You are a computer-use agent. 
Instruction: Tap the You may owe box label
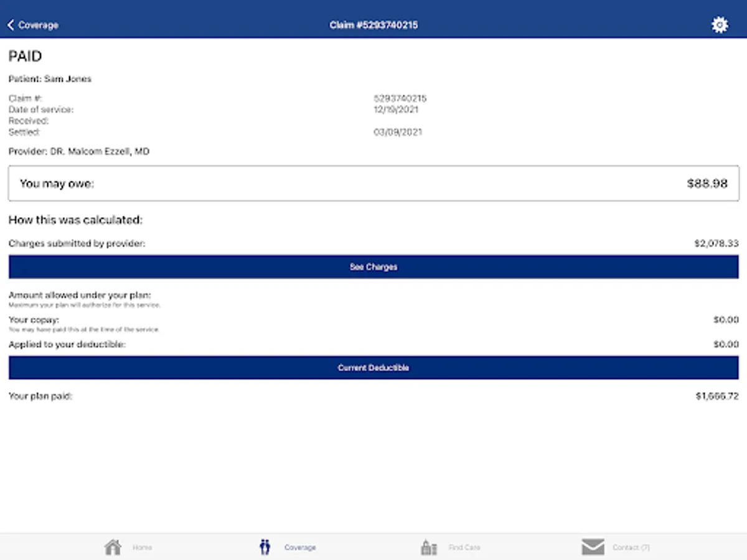tap(57, 184)
